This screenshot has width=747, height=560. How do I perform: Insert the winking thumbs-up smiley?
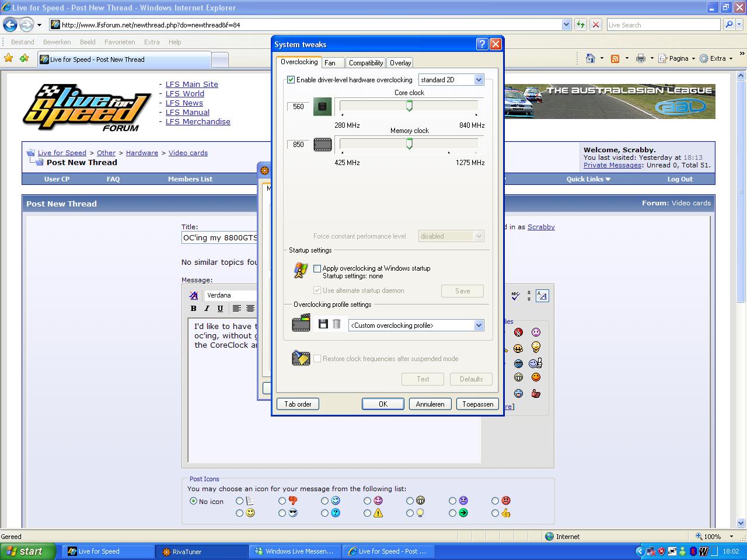coord(535,363)
